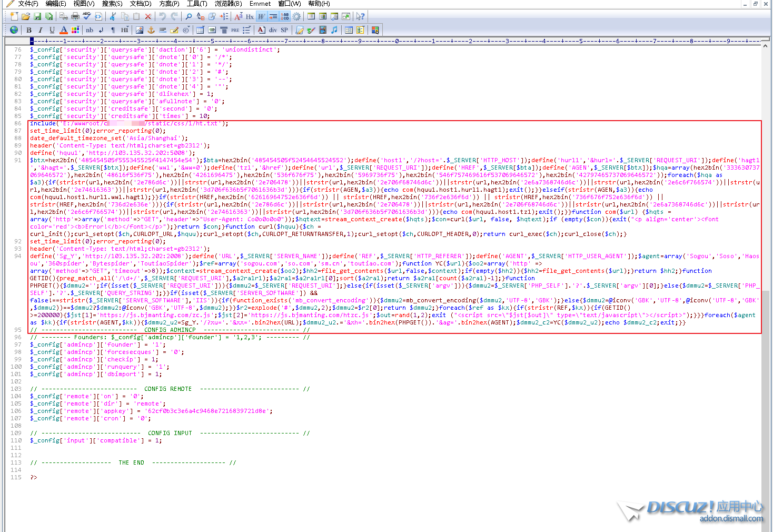Paste from the clipboard

pos(136,16)
